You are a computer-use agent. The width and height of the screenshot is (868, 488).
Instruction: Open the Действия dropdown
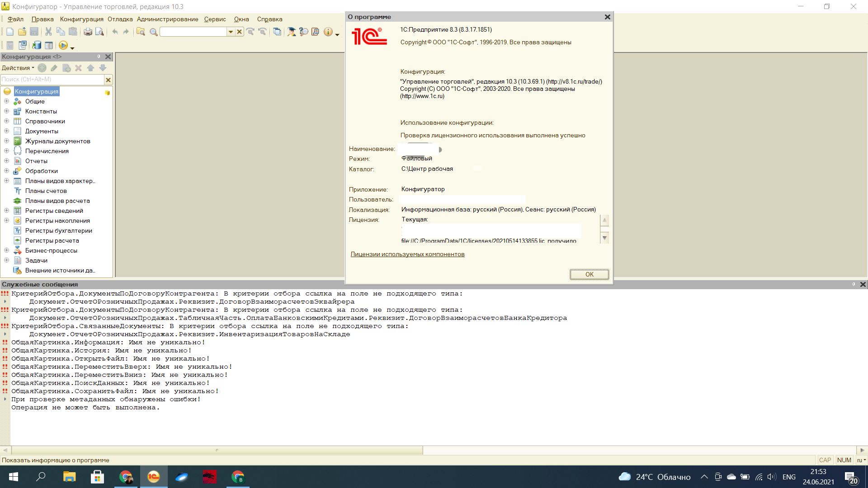click(x=18, y=68)
